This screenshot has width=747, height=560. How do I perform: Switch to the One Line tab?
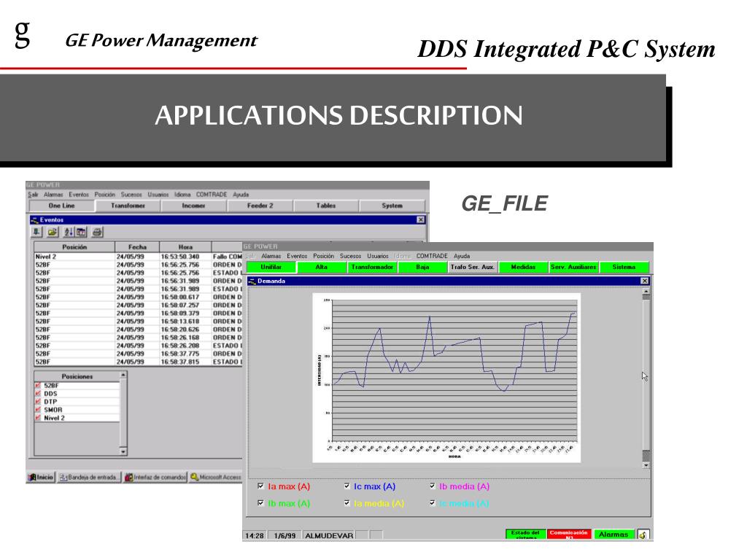click(61, 206)
